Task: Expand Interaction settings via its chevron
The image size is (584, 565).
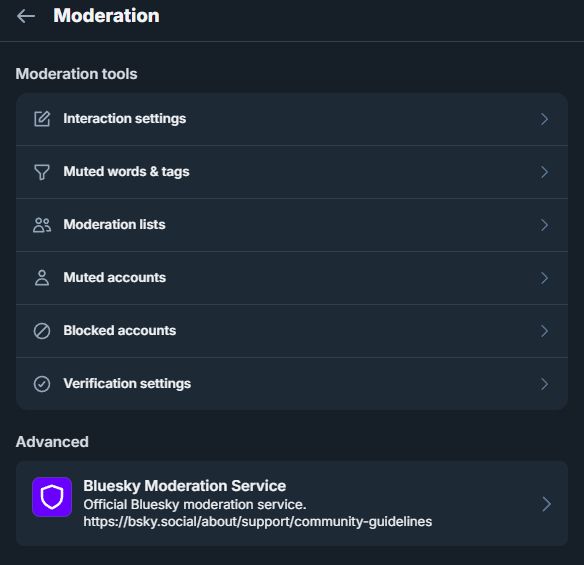Action: tap(545, 119)
